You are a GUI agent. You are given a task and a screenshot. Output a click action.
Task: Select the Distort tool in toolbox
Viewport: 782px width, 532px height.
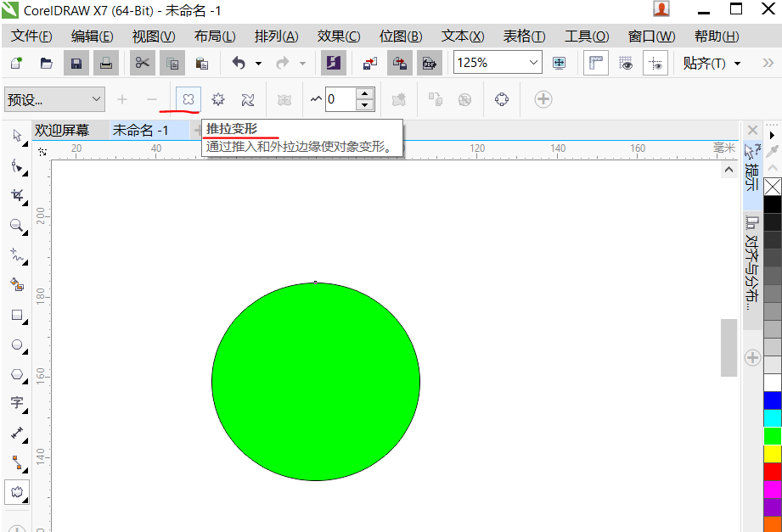(18, 493)
